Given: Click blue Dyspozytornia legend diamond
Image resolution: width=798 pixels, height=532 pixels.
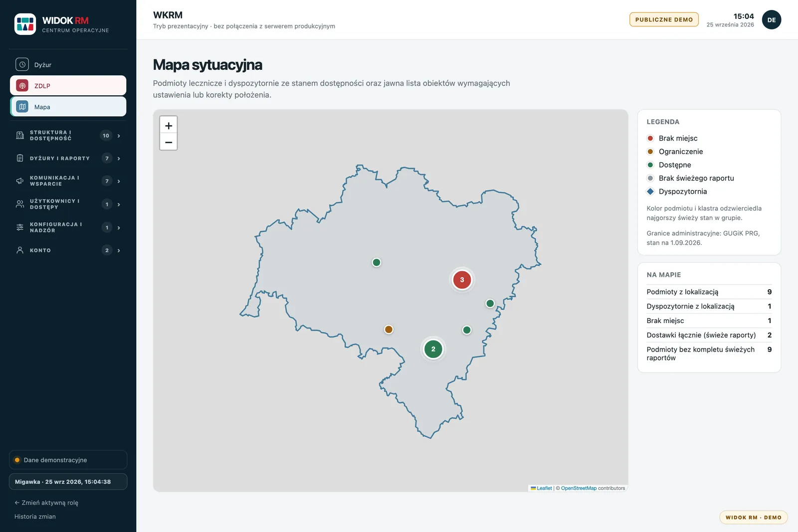Looking at the screenshot, I should click(650, 191).
